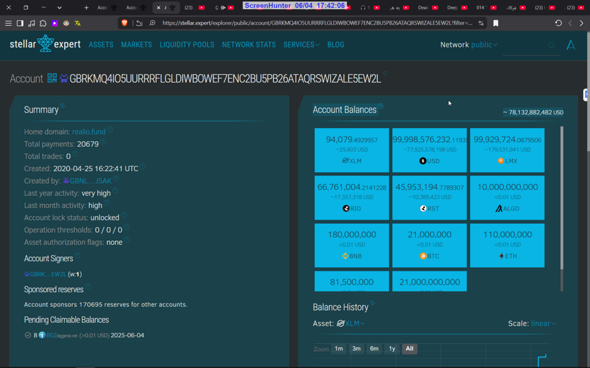Screen dimensions: 590x368
Task: Click the pending claimable balance clock icon
Action: coord(27,335)
